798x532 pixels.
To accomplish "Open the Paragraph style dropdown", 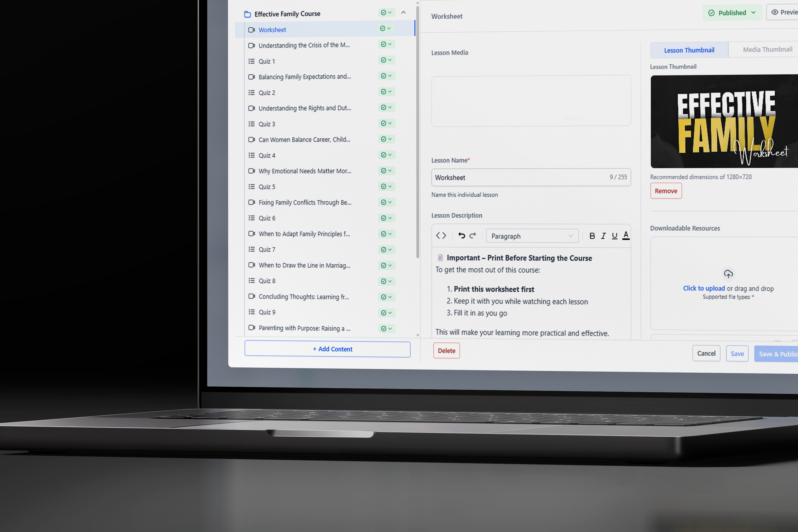I will pyautogui.click(x=532, y=236).
